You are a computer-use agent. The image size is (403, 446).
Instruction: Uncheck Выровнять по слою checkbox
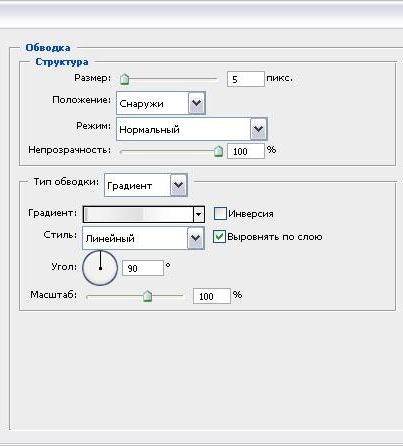point(219,237)
